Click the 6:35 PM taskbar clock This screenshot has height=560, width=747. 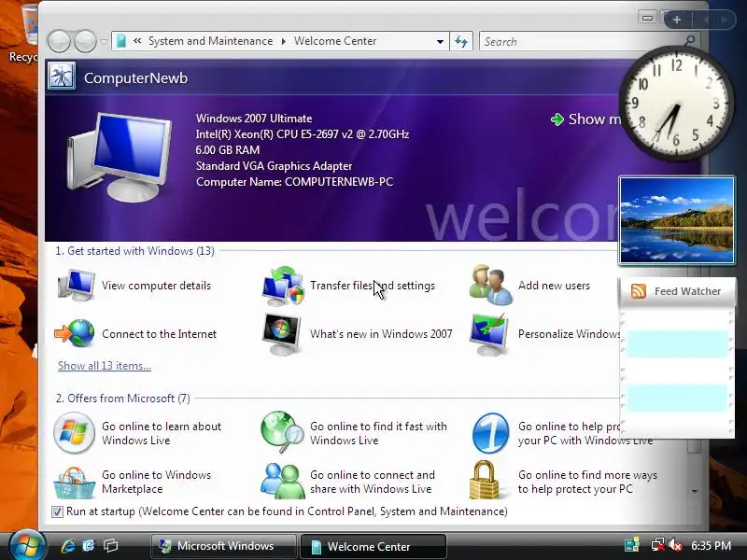(711, 545)
